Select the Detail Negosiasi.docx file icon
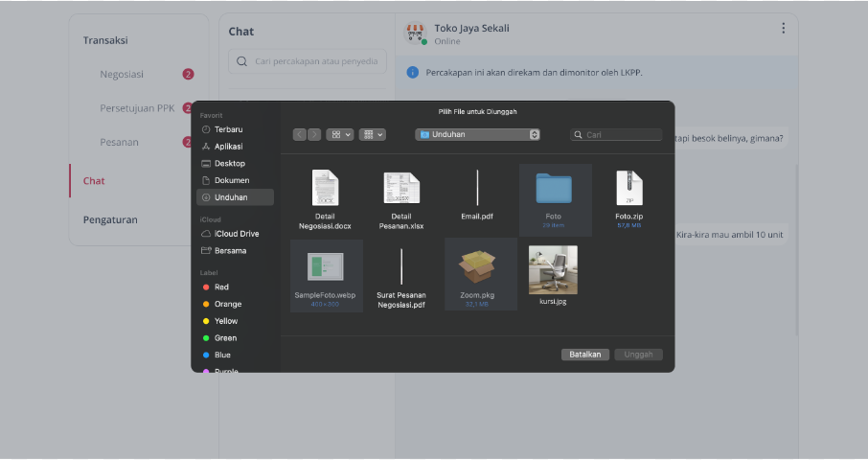 325,188
